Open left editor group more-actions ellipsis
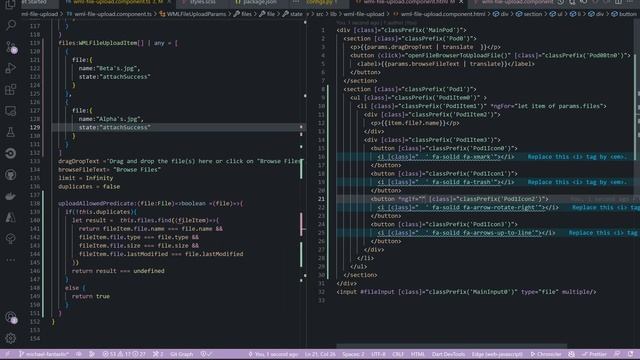 296,2
